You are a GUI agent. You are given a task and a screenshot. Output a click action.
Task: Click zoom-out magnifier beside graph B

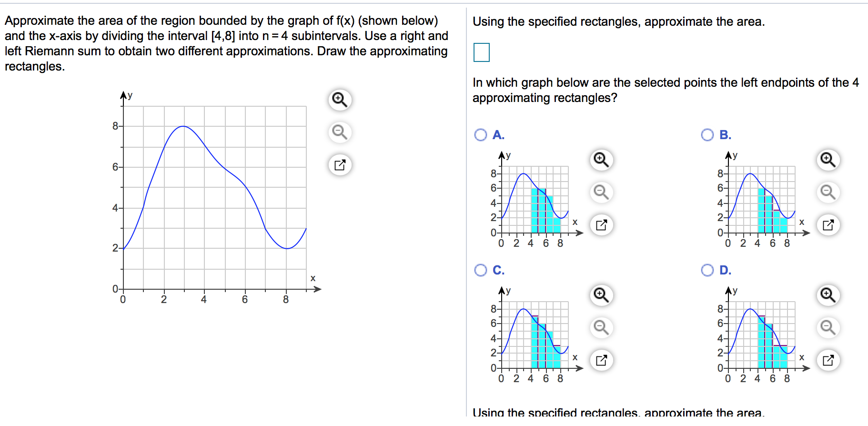click(828, 193)
